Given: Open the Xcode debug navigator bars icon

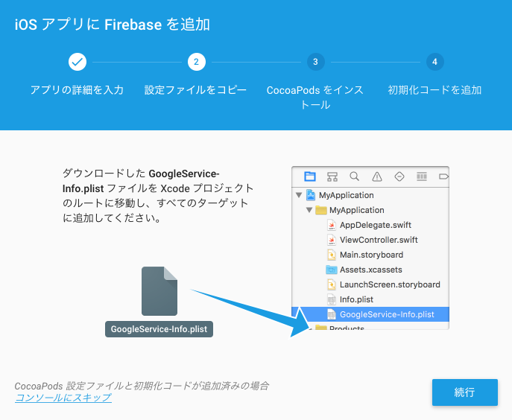Looking at the screenshot, I should tap(422, 176).
